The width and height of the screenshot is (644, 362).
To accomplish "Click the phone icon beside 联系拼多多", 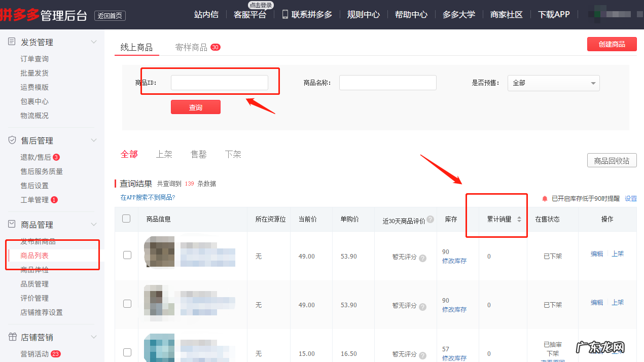I will point(285,14).
